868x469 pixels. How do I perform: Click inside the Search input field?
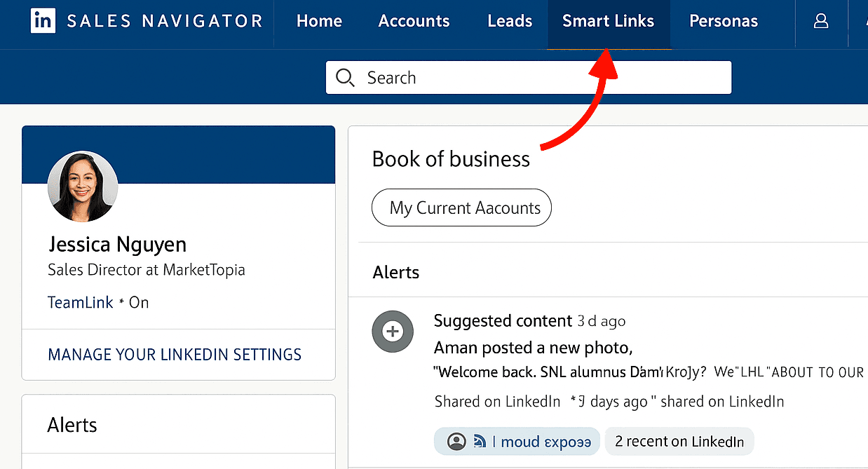(491, 77)
